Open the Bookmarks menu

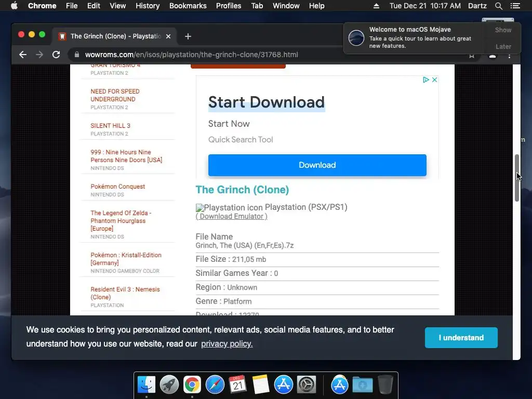188,6
